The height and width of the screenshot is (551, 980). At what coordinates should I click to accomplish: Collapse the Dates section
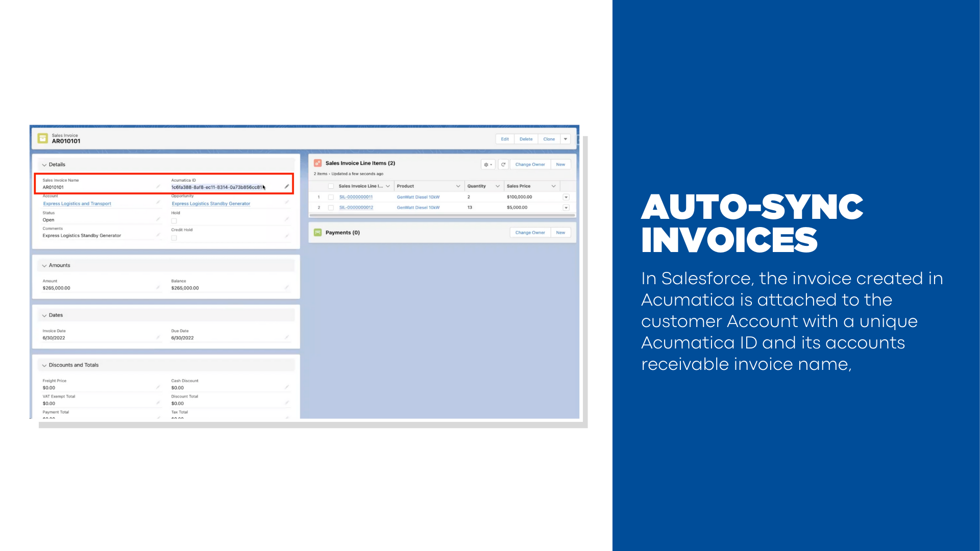click(44, 315)
